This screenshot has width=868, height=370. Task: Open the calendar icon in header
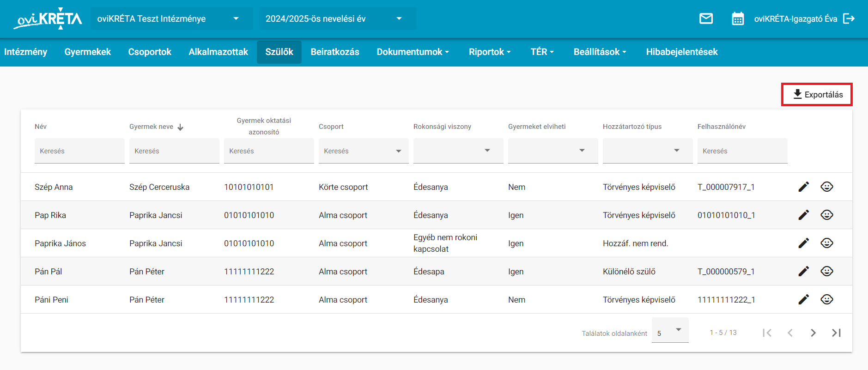pyautogui.click(x=738, y=19)
